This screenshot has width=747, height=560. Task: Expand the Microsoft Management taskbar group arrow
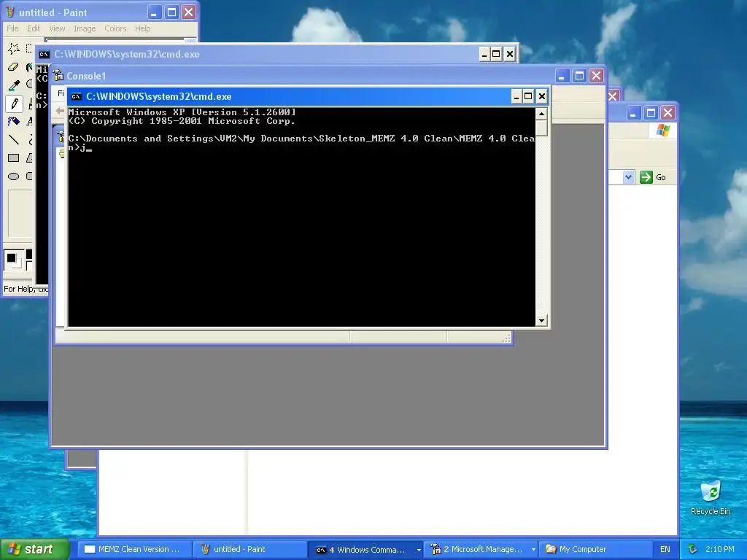coord(533,550)
